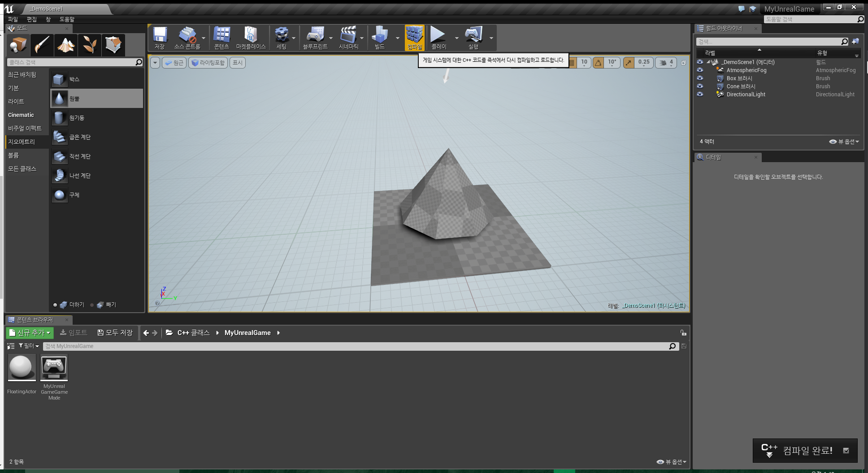The image size is (868, 473).
Task: Click the Compile (컴파일) toolbar icon
Action: 414,38
